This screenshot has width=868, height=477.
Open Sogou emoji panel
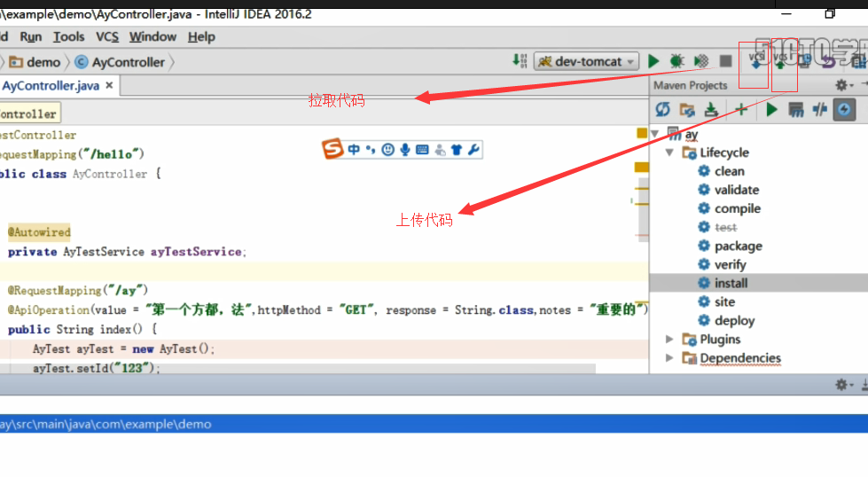(388, 150)
